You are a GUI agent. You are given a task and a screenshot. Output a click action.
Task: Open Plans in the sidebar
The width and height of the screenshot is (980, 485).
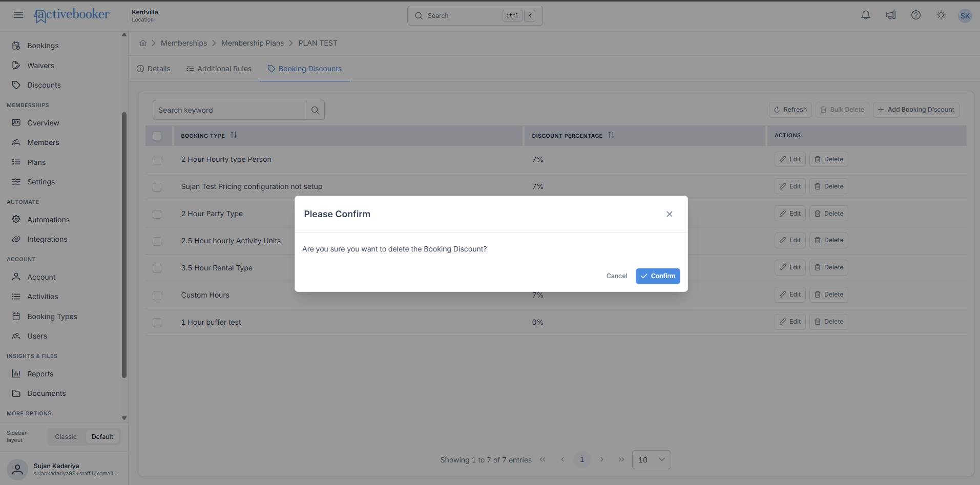[x=36, y=162]
